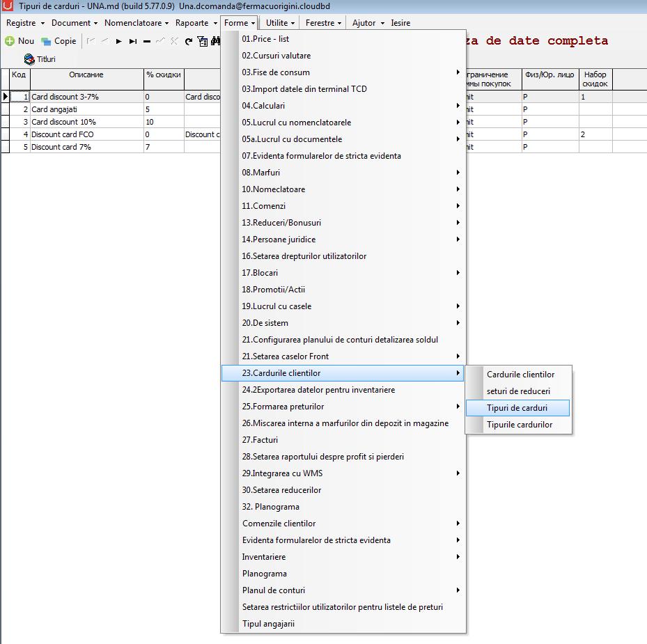Select Tipurile cardurilor submenu entry

(x=517, y=425)
